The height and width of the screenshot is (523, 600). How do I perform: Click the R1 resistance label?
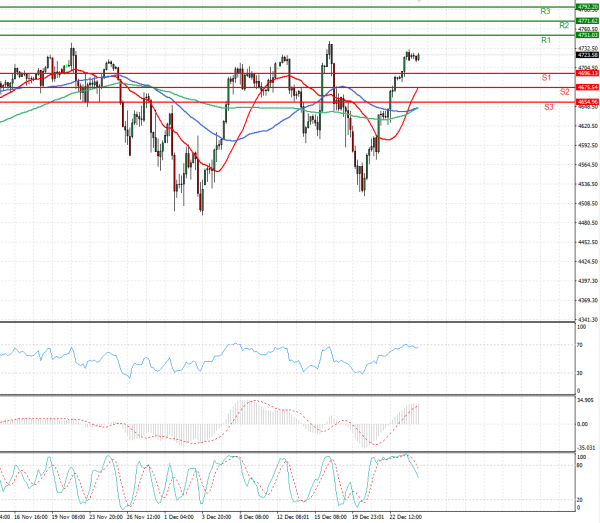546,40
